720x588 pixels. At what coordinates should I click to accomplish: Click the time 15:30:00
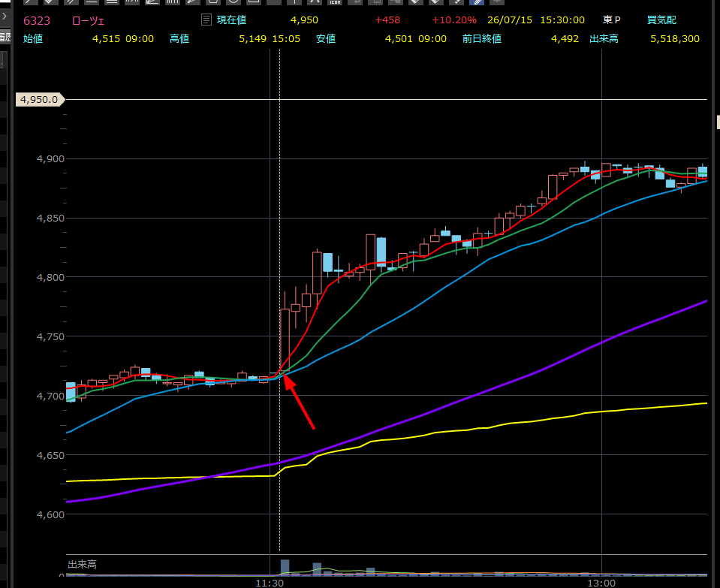click(562, 20)
